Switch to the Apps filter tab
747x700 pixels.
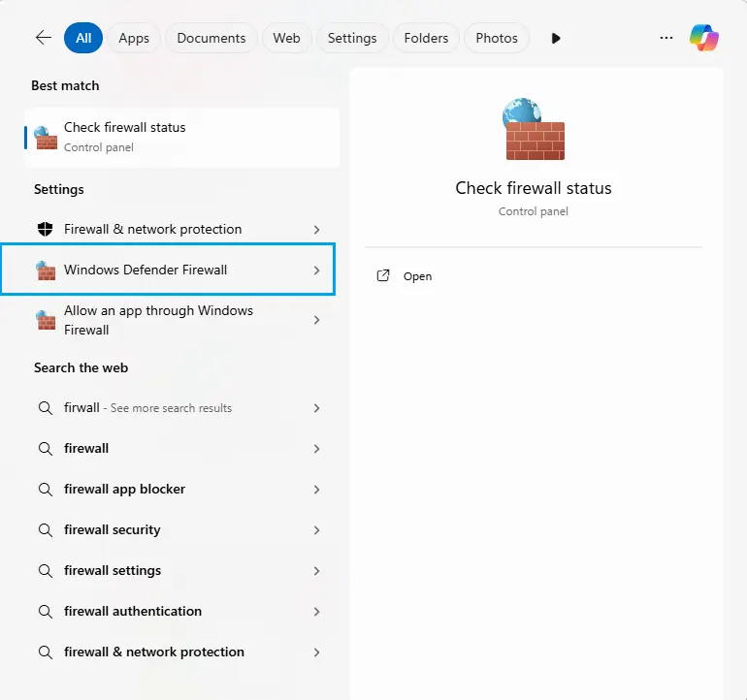[134, 38]
